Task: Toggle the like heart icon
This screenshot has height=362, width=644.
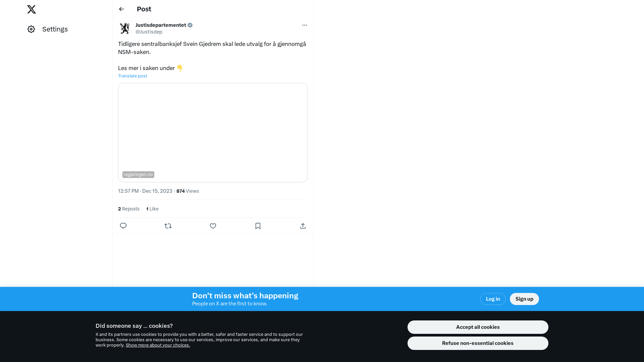Action: point(213,226)
